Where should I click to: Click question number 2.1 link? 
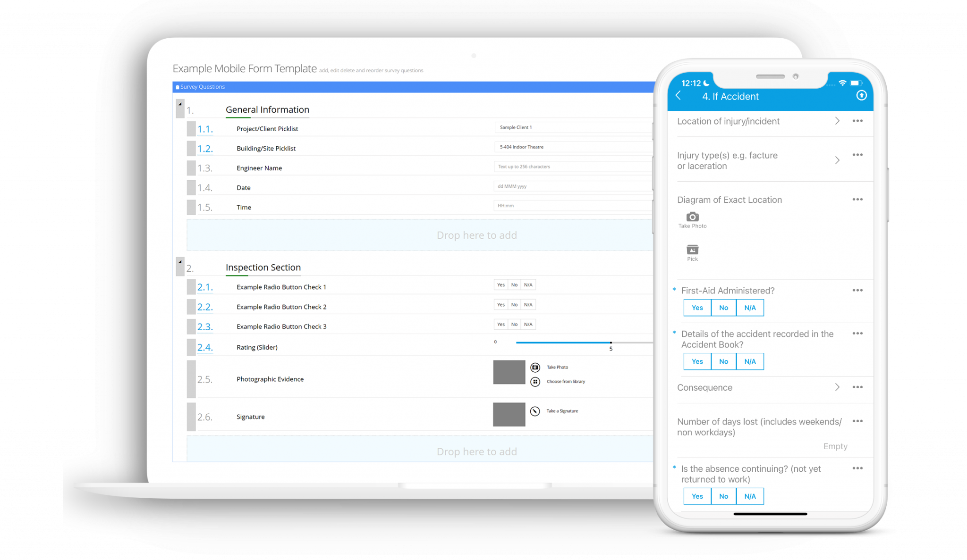[x=205, y=287]
